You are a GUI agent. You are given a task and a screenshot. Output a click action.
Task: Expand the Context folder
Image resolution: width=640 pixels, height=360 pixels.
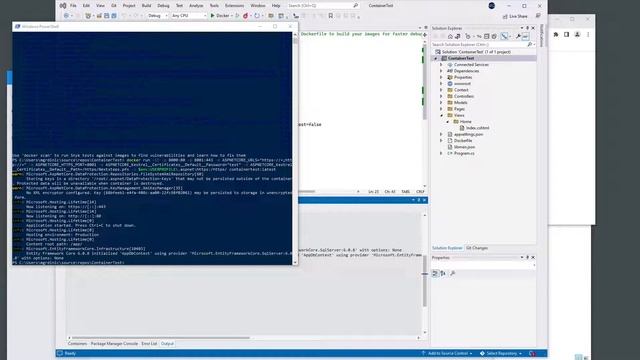pos(441,90)
